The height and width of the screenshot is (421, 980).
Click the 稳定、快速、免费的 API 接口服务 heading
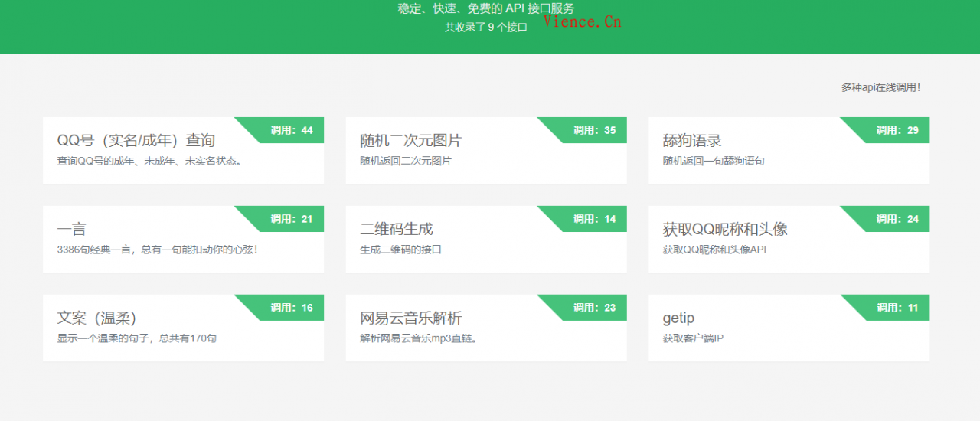tap(485, 8)
